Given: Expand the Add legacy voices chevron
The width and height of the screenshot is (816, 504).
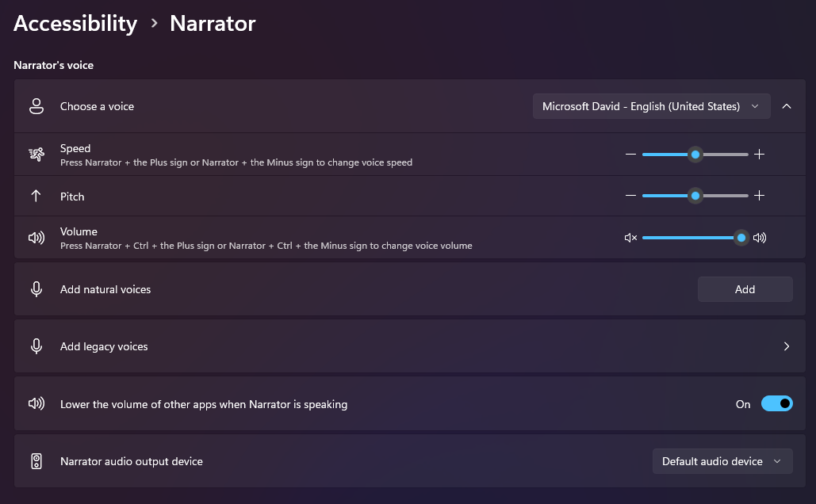Looking at the screenshot, I should point(787,346).
